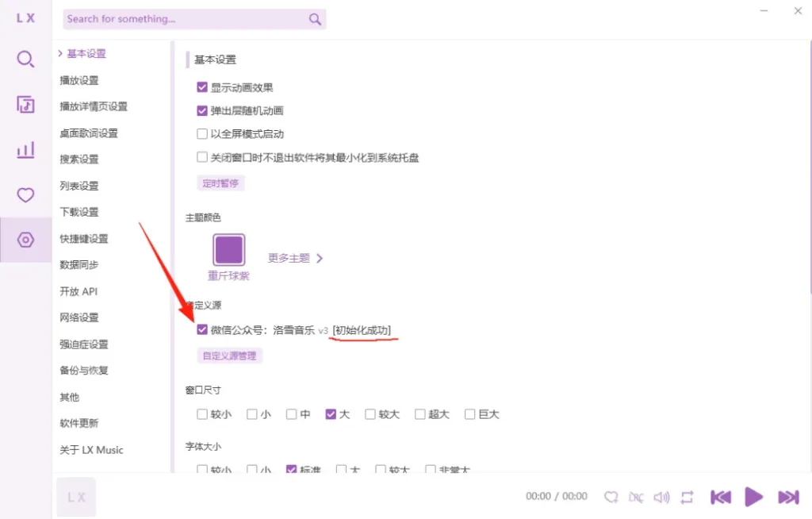Select window size 中
This screenshot has height=519, width=812.
[x=291, y=414]
